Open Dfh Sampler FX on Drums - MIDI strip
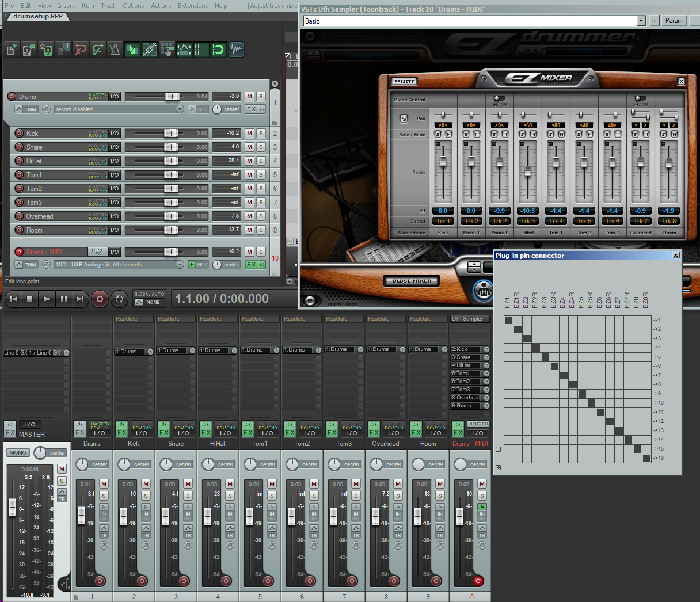700x602 pixels. [x=470, y=319]
